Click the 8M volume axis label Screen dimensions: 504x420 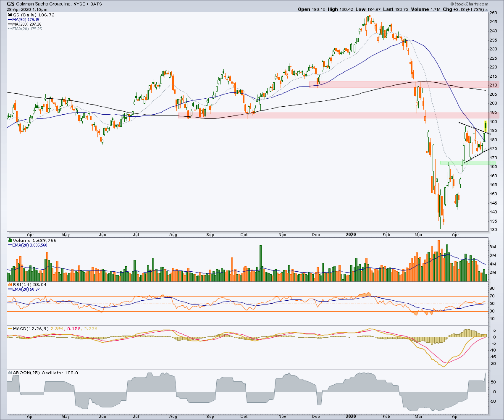493,248
